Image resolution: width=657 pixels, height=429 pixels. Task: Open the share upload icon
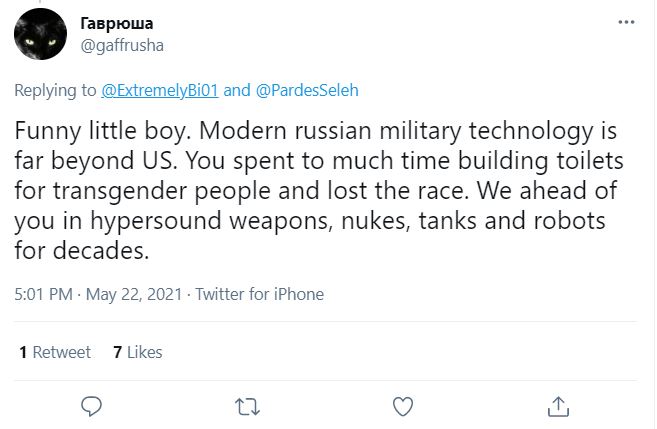[x=559, y=406]
